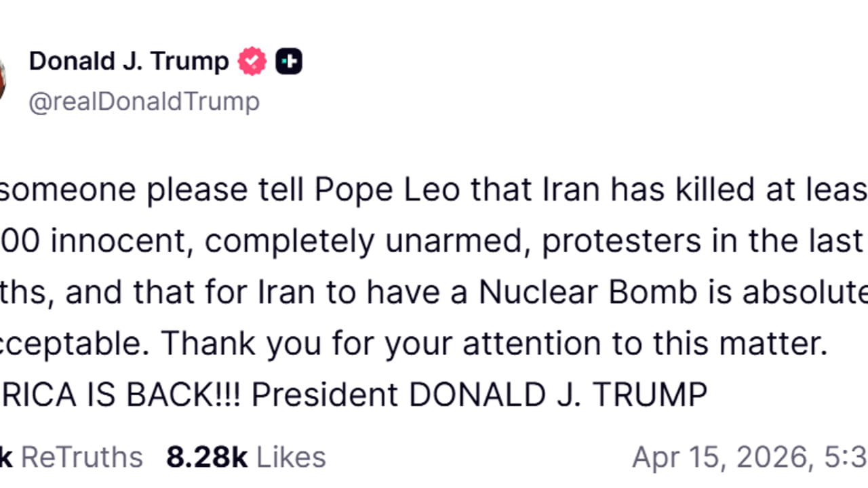Viewport: 868px width, 488px height.
Task: Click the word Likes under the post
Action: [x=290, y=457]
